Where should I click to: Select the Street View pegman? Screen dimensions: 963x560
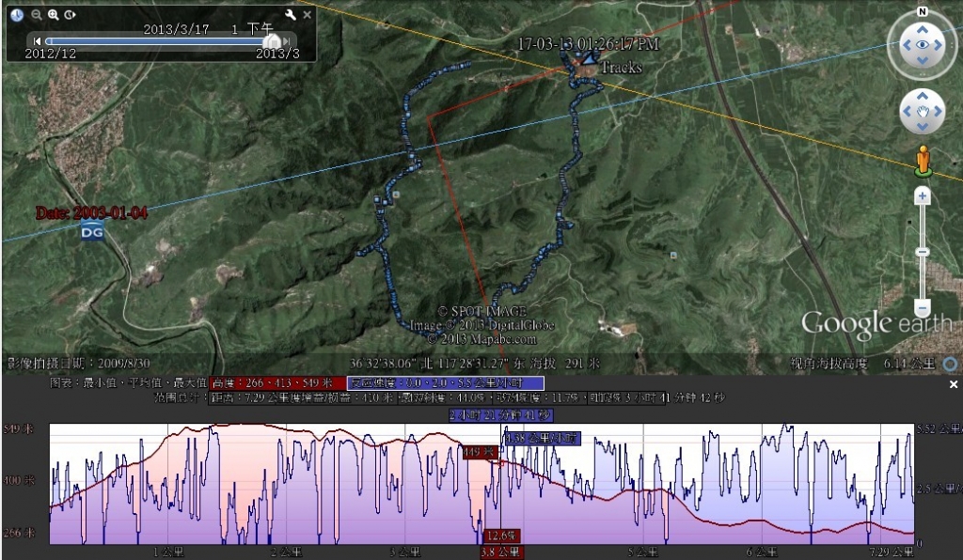(x=923, y=160)
